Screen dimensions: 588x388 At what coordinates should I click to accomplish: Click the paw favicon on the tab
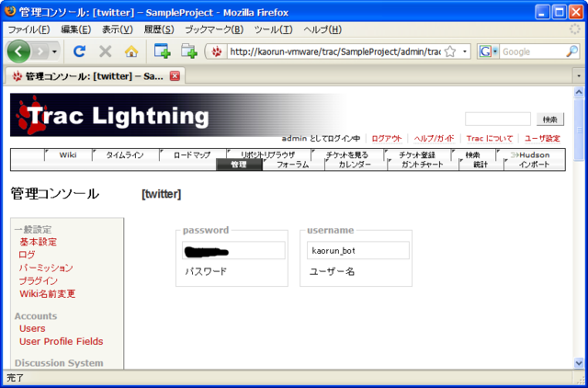17,76
